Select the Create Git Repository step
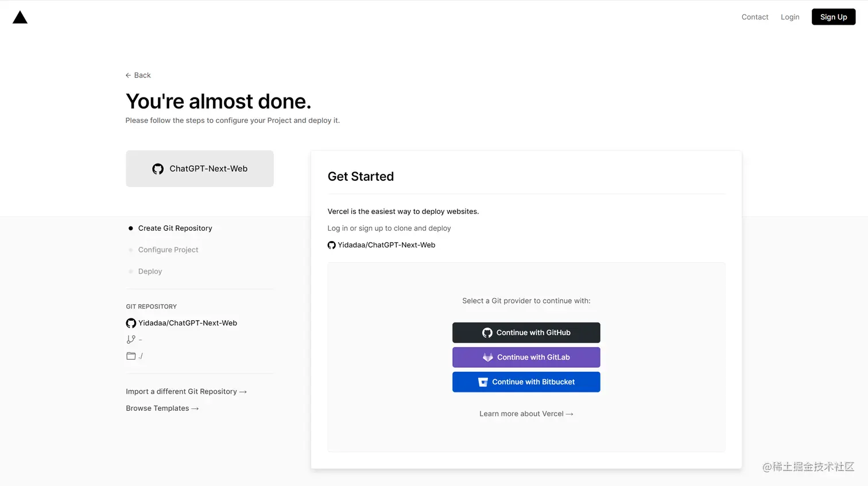The image size is (868, 486). point(175,228)
